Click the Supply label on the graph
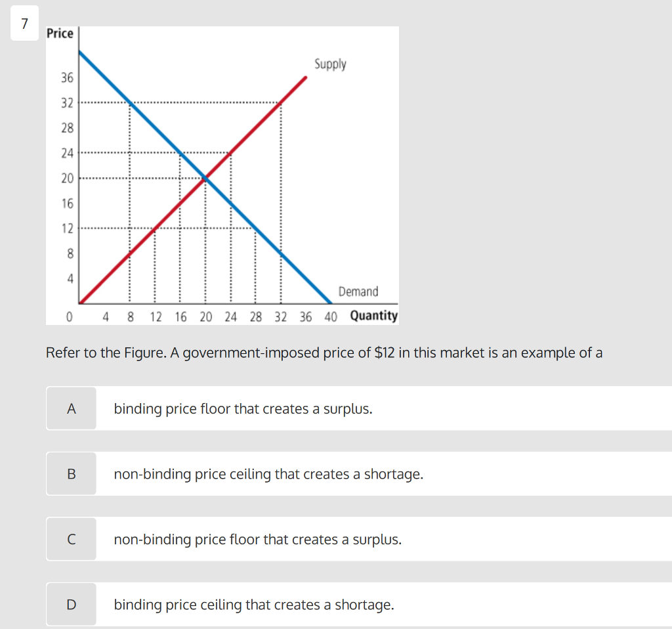This screenshot has width=672, height=629. point(330,64)
